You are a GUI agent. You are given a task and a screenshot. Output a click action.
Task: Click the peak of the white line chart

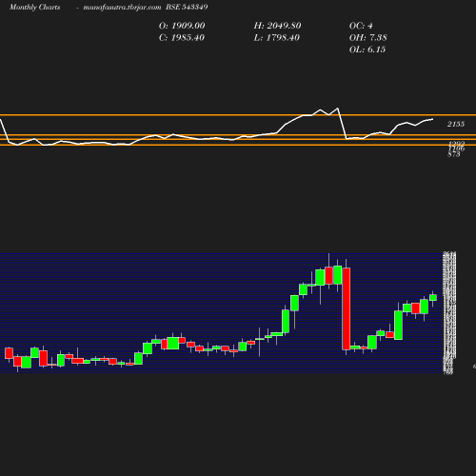point(337,109)
